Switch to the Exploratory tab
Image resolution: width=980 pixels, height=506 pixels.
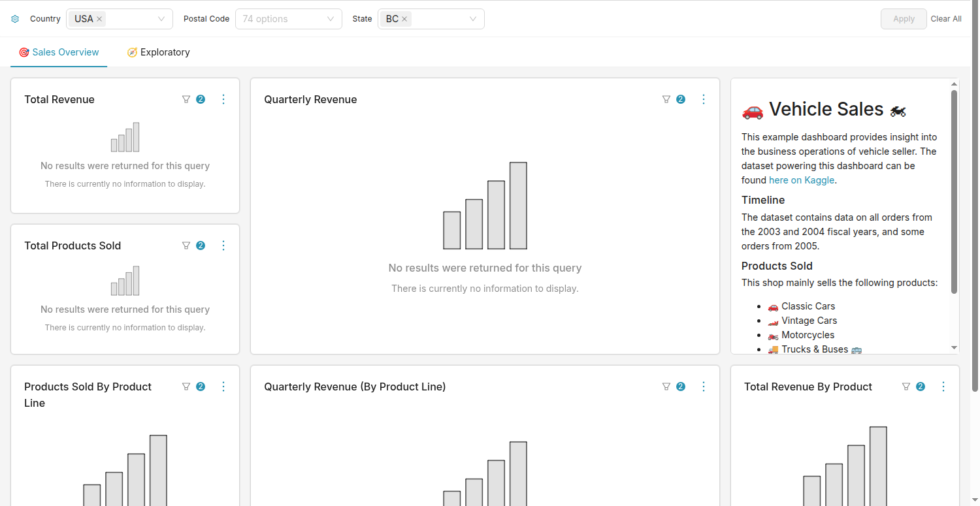pos(159,52)
